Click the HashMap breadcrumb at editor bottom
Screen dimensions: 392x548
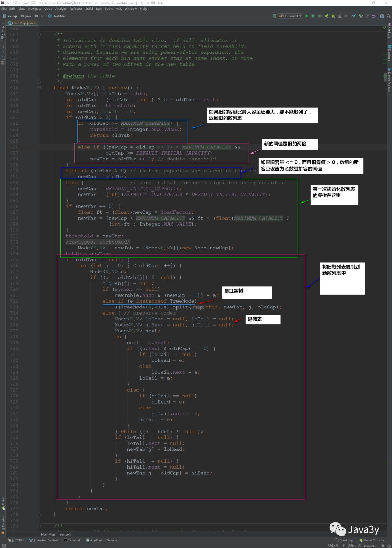tap(48, 535)
